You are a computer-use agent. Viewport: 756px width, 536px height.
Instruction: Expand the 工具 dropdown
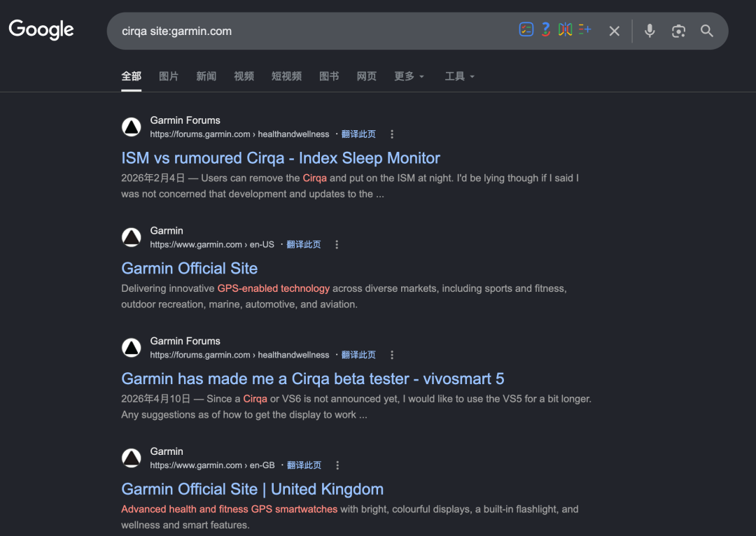[459, 76]
